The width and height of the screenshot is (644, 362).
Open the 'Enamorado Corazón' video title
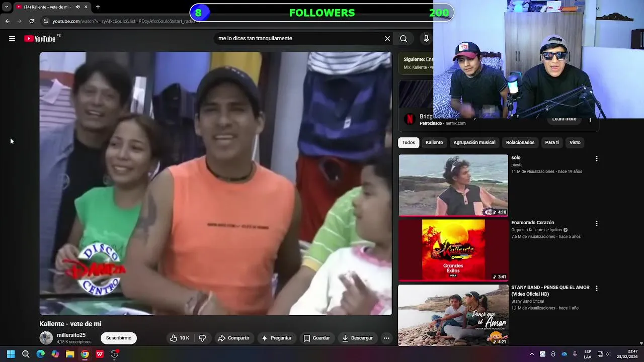coord(533,223)
